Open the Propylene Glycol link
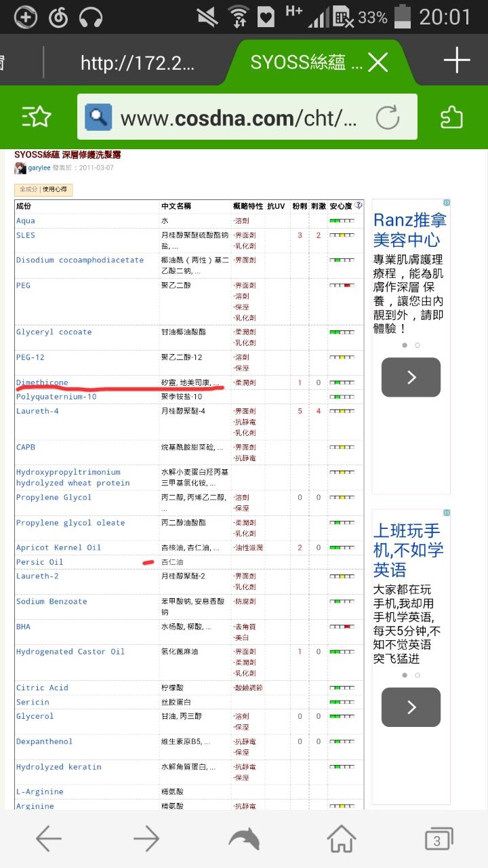The height and width of the screenshot is (868, 488). pos(54,497)
